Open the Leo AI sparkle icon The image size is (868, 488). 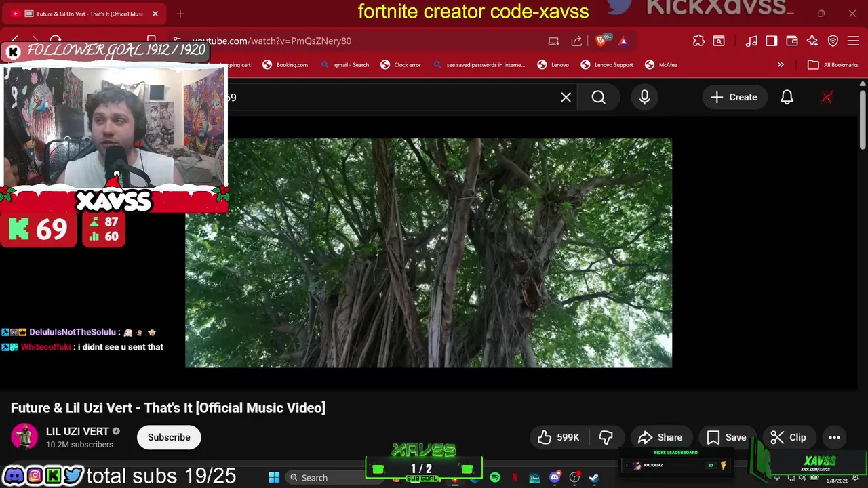(x=812, y=41)
